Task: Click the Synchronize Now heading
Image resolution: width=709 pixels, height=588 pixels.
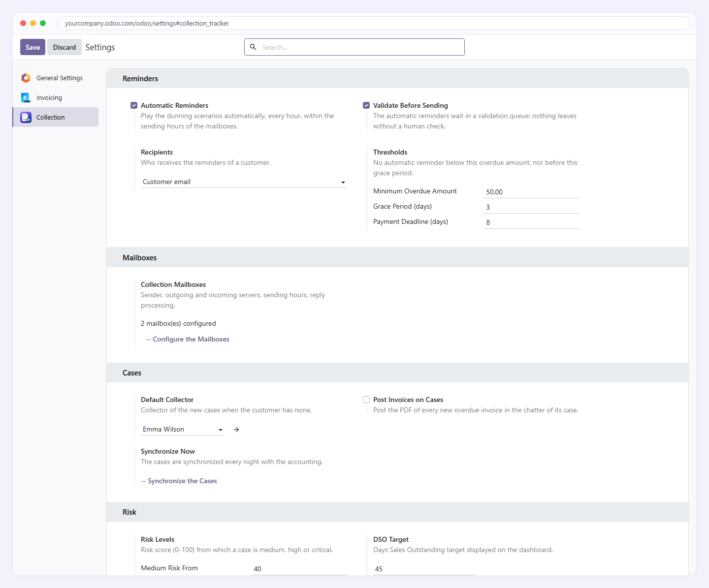Action: tap(168, 451)
